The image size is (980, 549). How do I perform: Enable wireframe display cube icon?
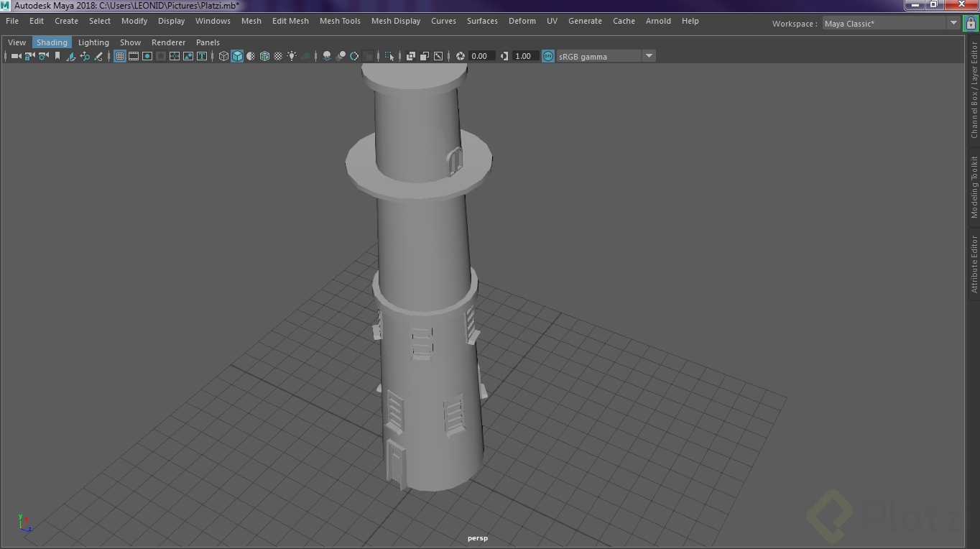click(223, 56)
